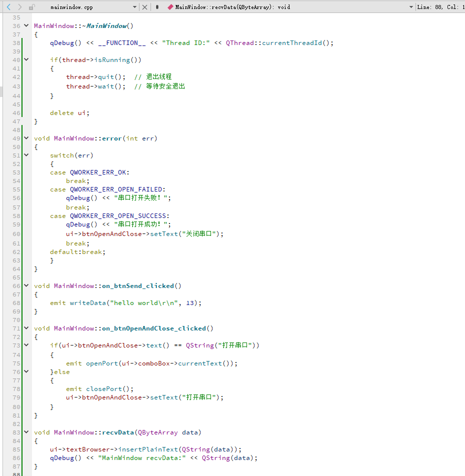Click 'default:break;' on line 62

tap(77, 252)
